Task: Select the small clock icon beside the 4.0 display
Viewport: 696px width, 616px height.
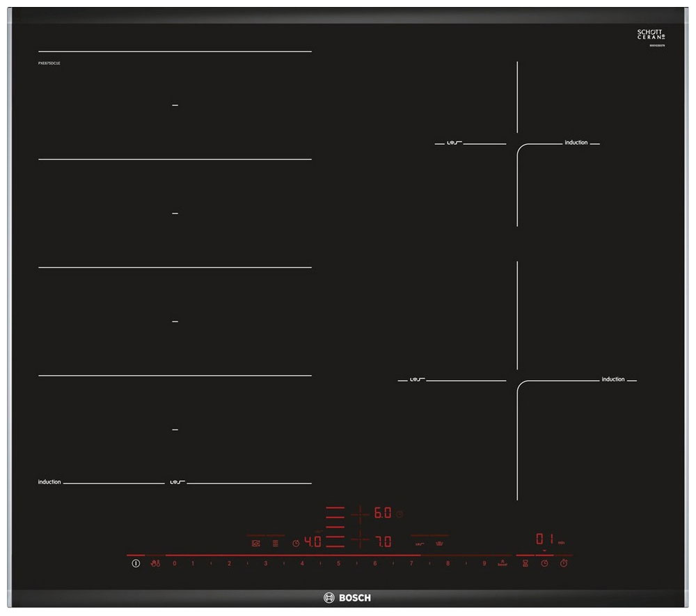Action: click(x=295, y=542)
